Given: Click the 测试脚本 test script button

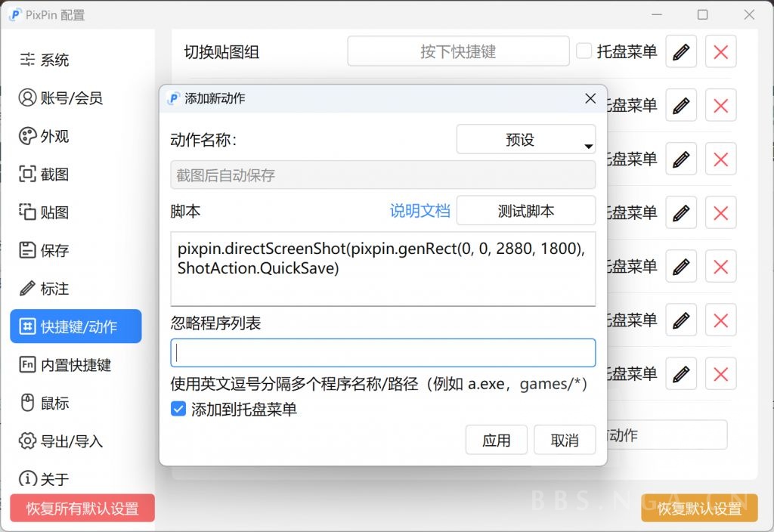Looking at the screenshot, I should coord(525,212).
